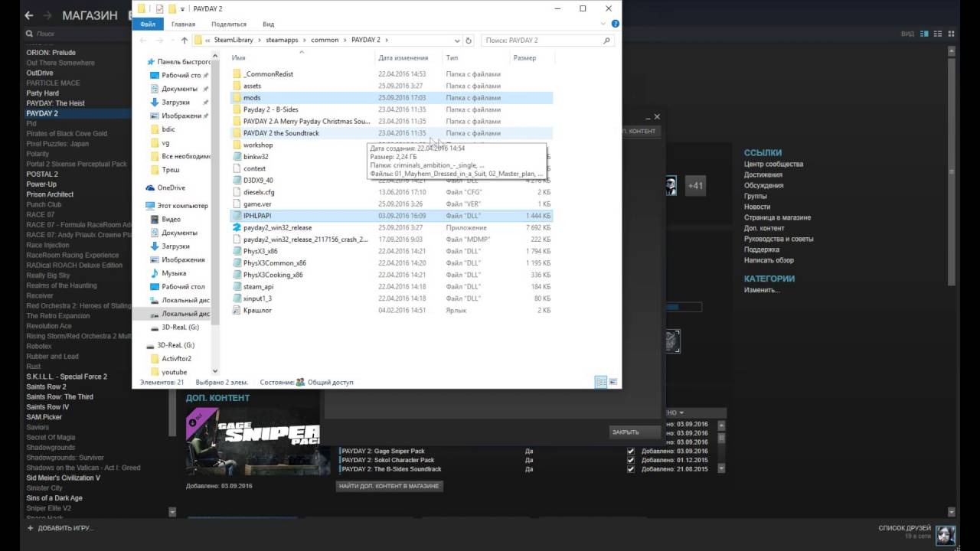The image size is (980, 551).
Task: Click the Steam library search field
Action: 77,34
